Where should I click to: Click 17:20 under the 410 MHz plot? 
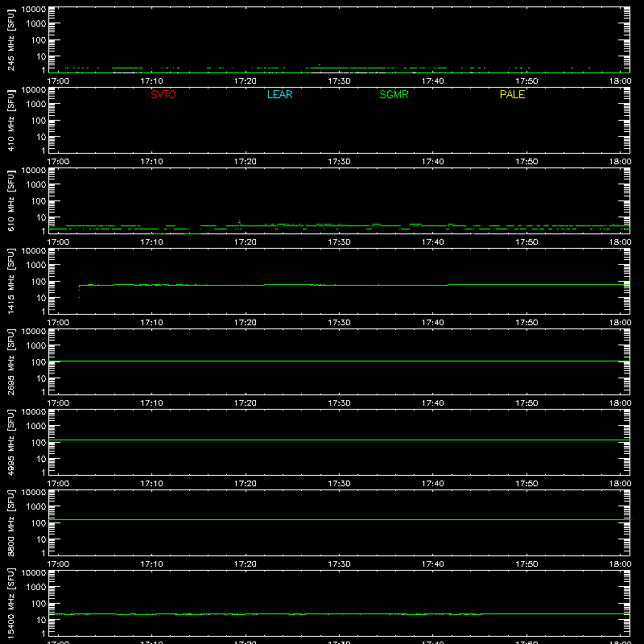tap(246, 162)
